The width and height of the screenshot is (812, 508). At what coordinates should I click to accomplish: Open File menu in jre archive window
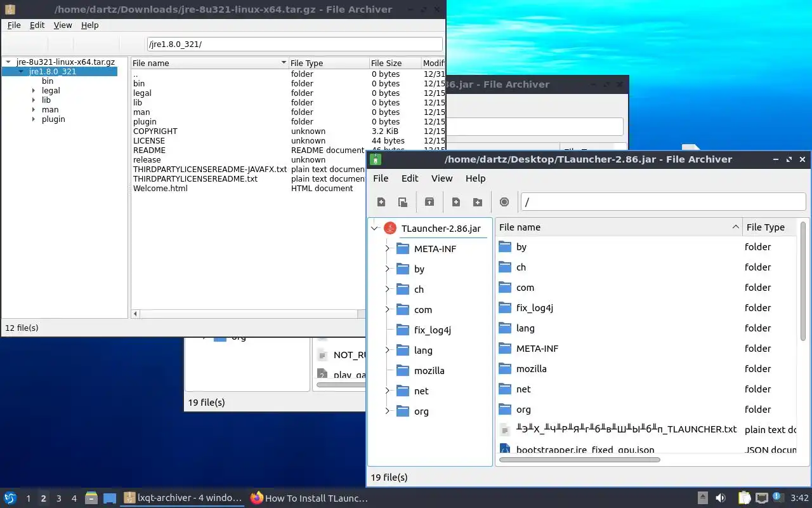point(14,25)
